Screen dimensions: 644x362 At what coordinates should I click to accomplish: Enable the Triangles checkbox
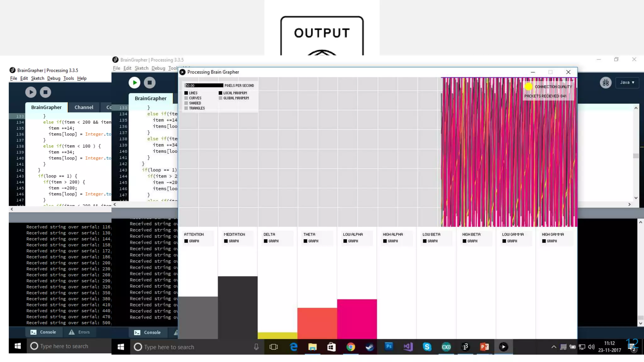[186, 108]
